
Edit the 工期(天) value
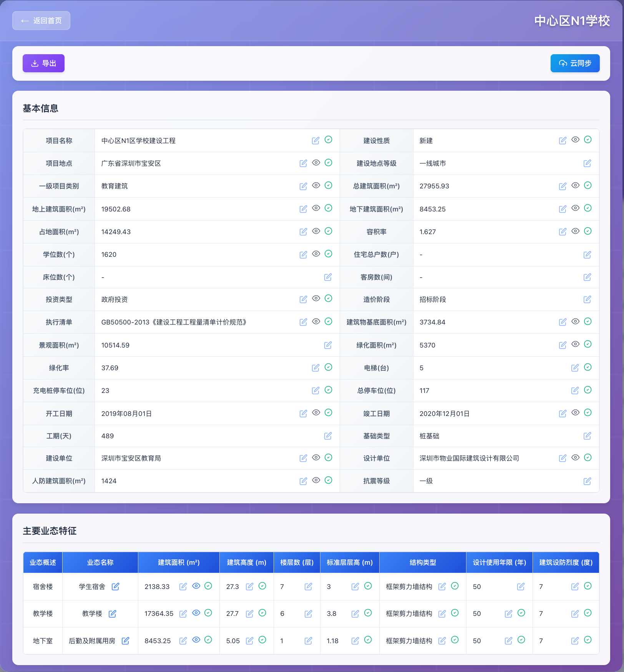coord(328,436)
